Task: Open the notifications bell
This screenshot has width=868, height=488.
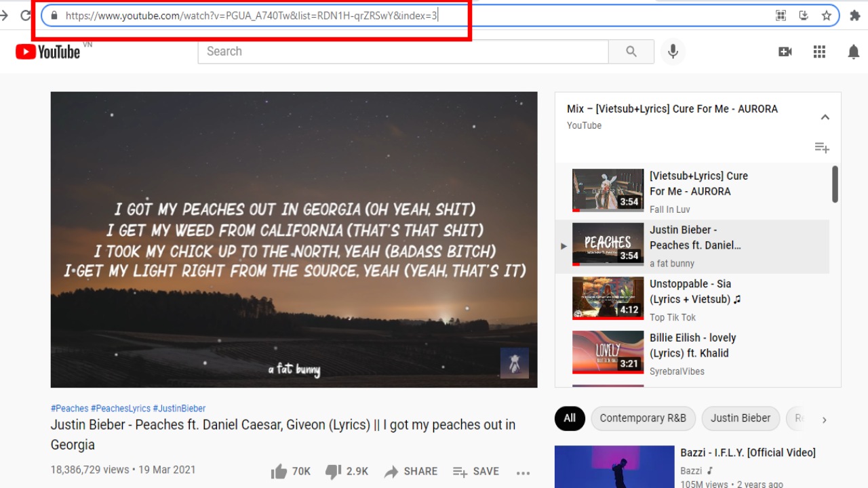Action: pos(854,52)
